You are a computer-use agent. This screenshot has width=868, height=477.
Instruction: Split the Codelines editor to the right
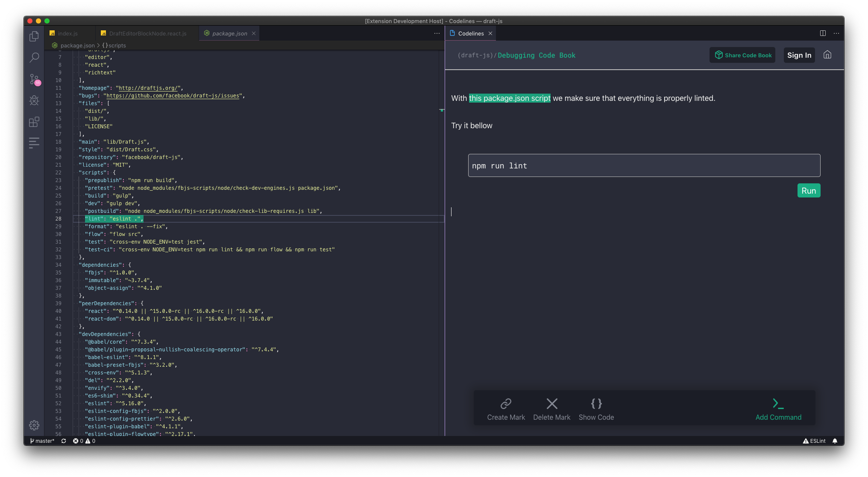coord(823,33)
